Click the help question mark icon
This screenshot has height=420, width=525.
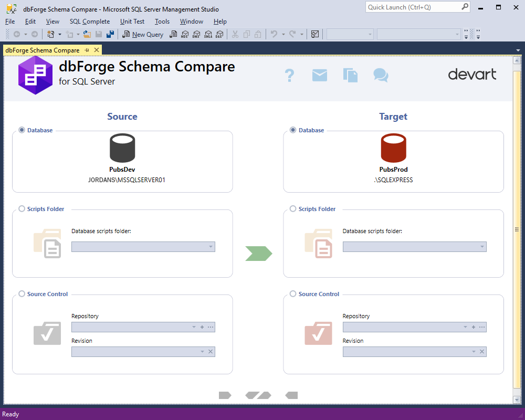click(x=289, y=76)
